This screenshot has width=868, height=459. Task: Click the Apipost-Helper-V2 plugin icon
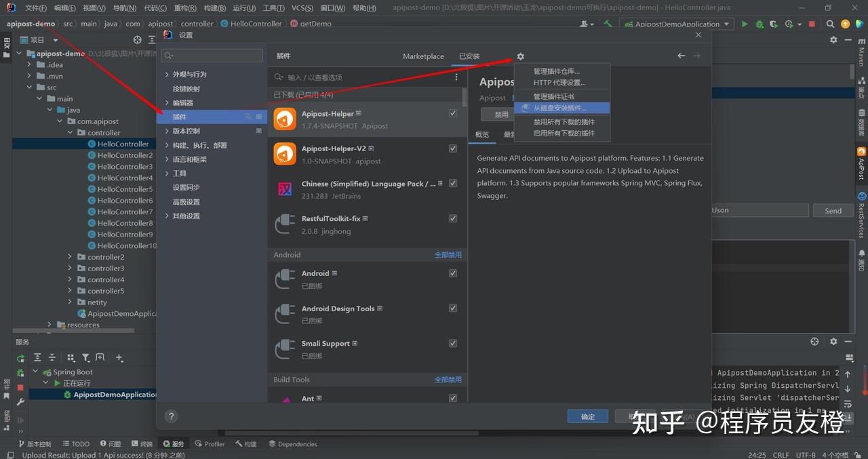pos(285,154)
